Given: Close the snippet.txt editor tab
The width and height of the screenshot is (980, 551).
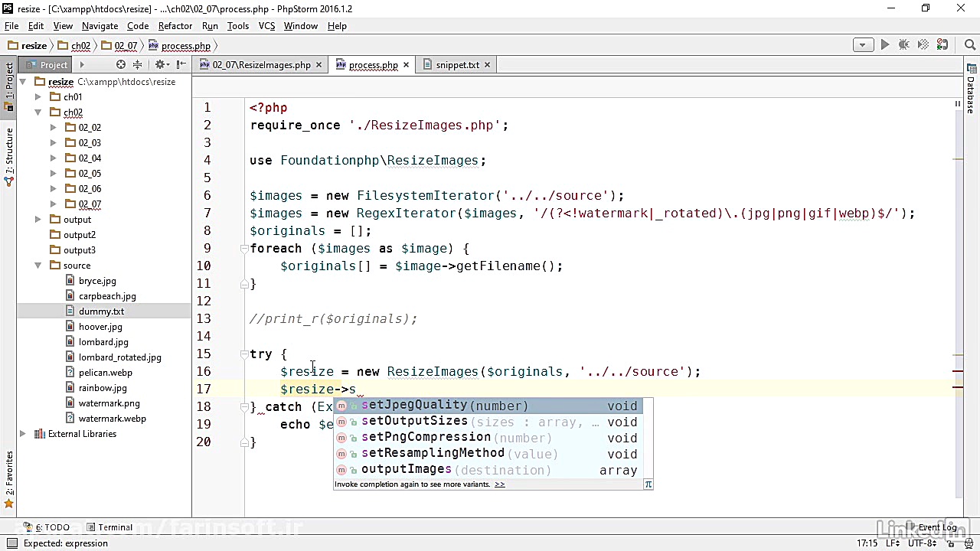Looking at the screenshot, I should coord(487,65).
